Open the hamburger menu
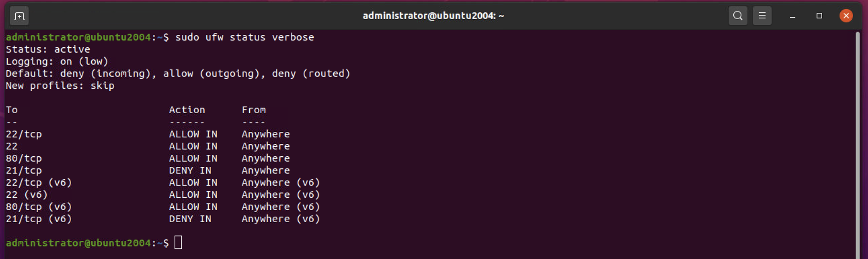Image resolution: width=868 pixels, height=259 pixels. pos(762,16)
